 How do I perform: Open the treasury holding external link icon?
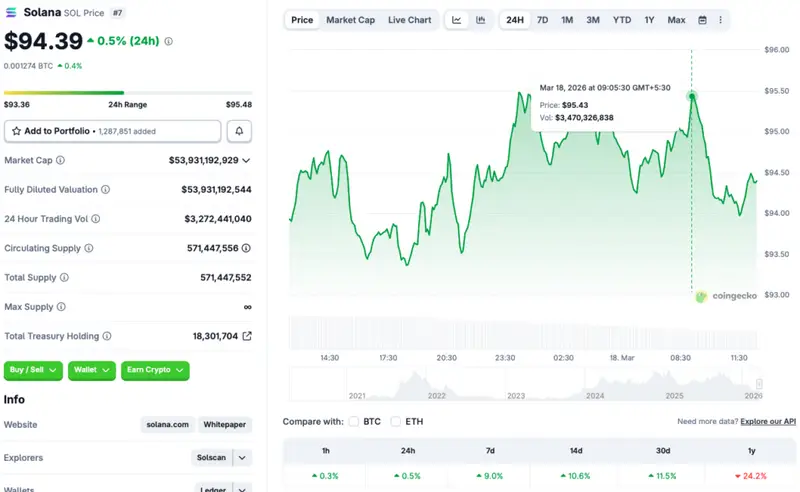point(247,336)
